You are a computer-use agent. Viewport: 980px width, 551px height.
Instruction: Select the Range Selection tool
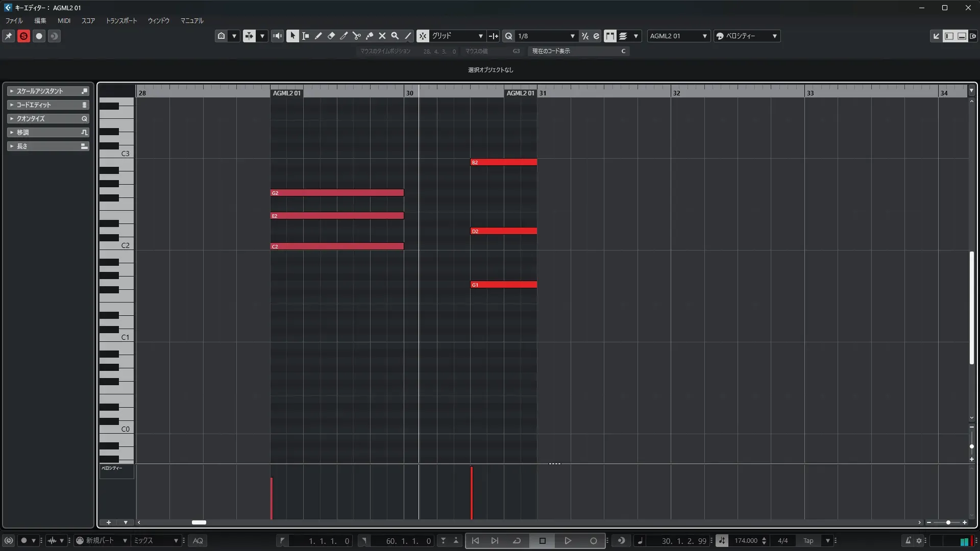[x=305, y=36]
